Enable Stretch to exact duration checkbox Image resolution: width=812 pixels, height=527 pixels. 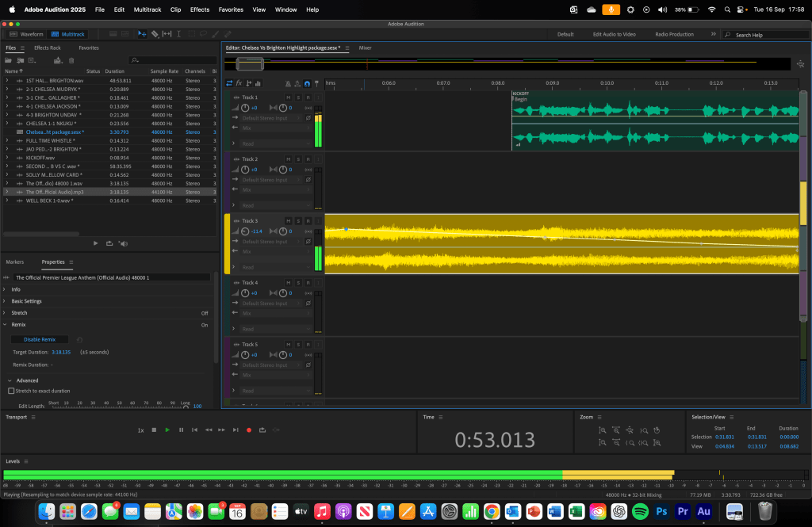[x=11, y=391]
